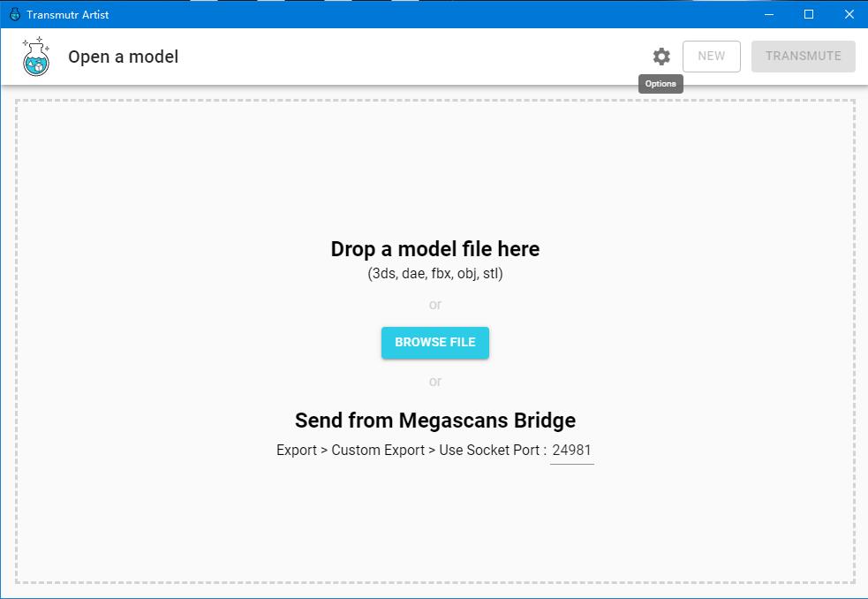Edit the socket port field 24981

click(x=572, y=451)
